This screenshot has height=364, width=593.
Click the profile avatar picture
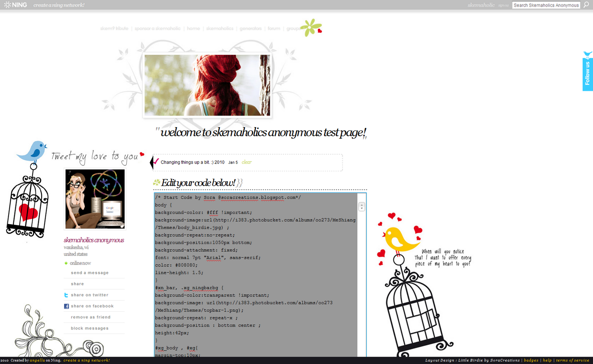click(95, 199)
